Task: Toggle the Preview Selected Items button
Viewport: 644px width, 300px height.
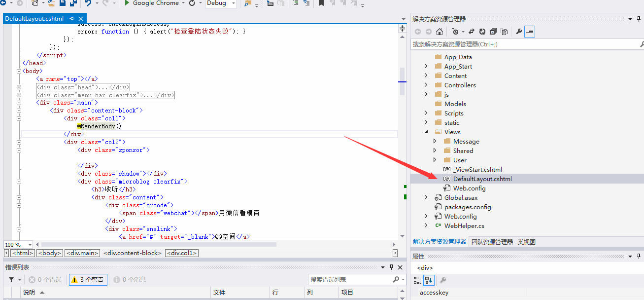Action: click(x=530, y=32)
